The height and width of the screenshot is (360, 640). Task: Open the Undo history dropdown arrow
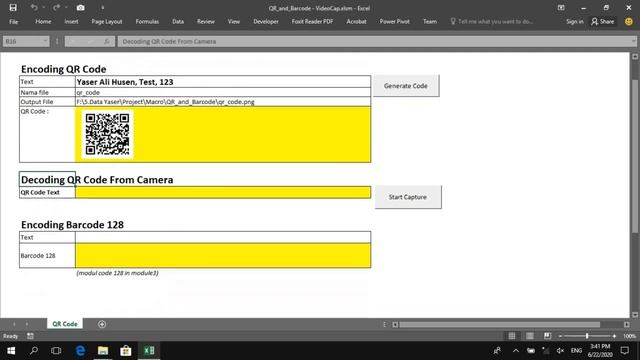click(x=44, y=7)
